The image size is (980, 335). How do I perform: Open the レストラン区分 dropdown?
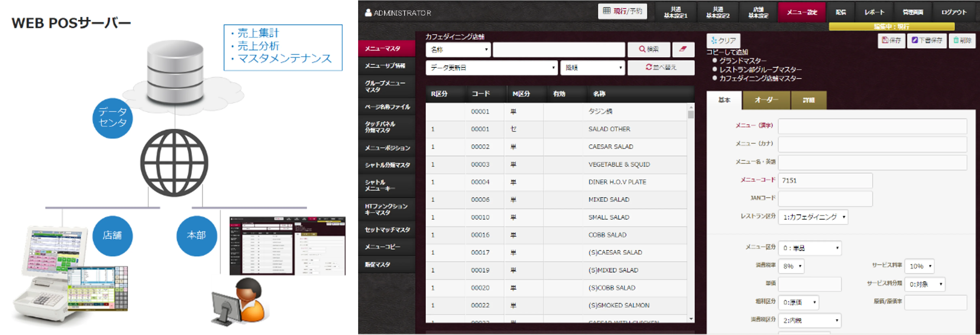pyautogui.click(x=813, y=217)
